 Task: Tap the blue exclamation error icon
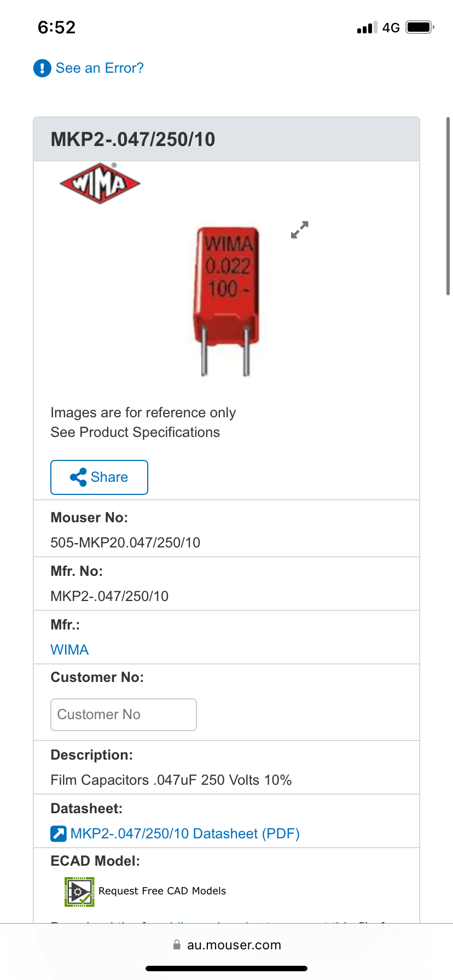pyautogui.click(x=42, y=68)
